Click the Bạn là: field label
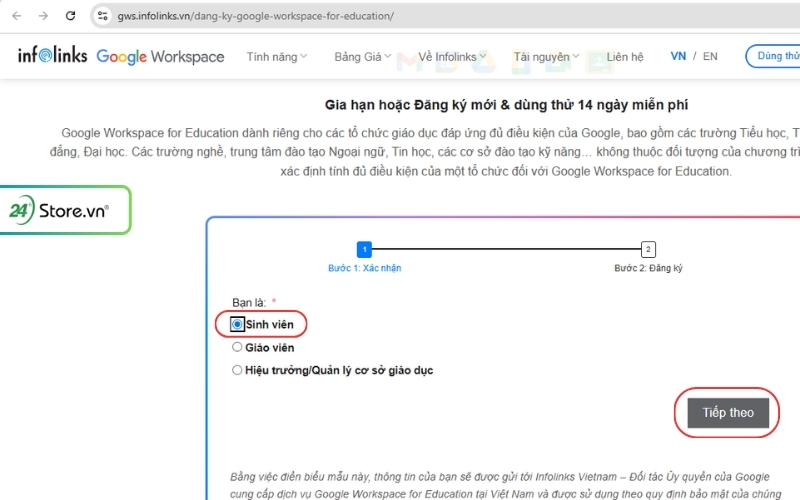 coord(249,303)
